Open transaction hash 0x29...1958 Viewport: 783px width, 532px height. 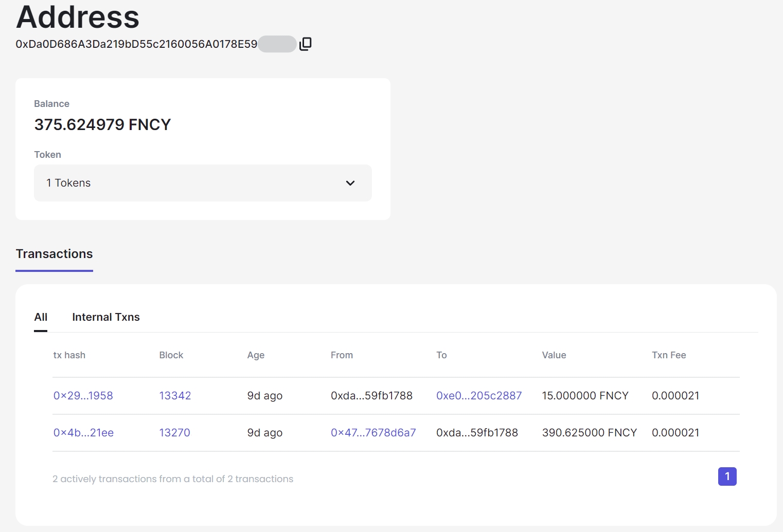click(x=83, y=396)
